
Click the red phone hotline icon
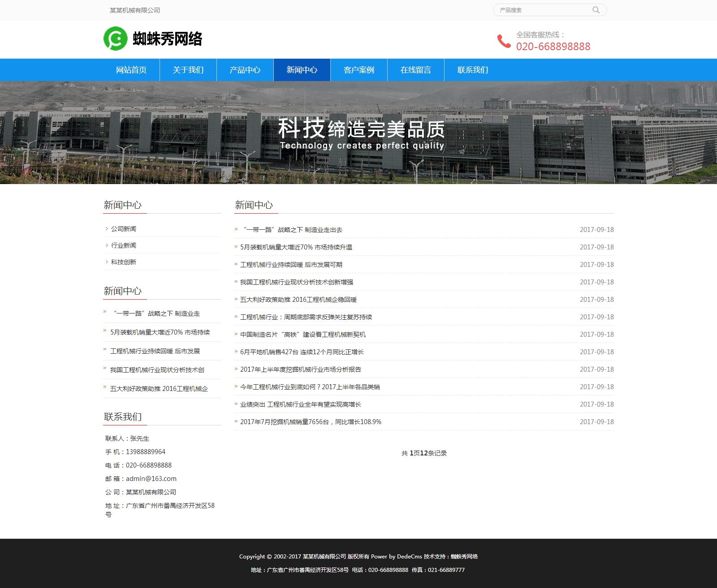point(504,41)
